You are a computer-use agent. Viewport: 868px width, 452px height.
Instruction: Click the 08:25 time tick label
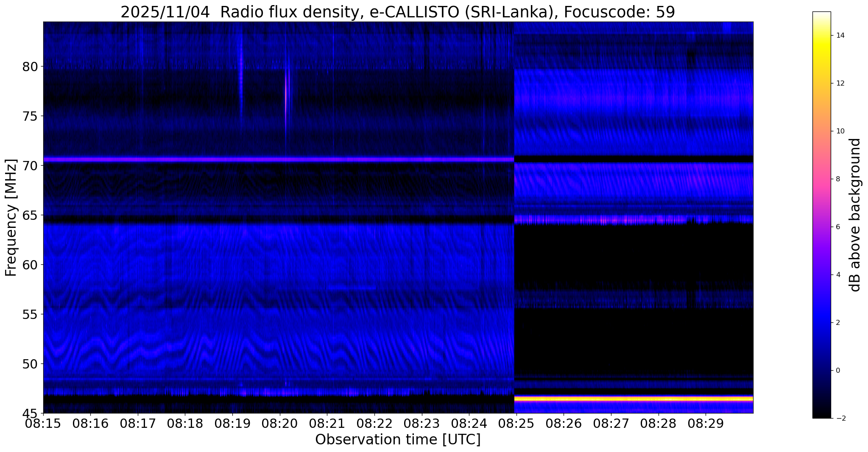point(516,423)
